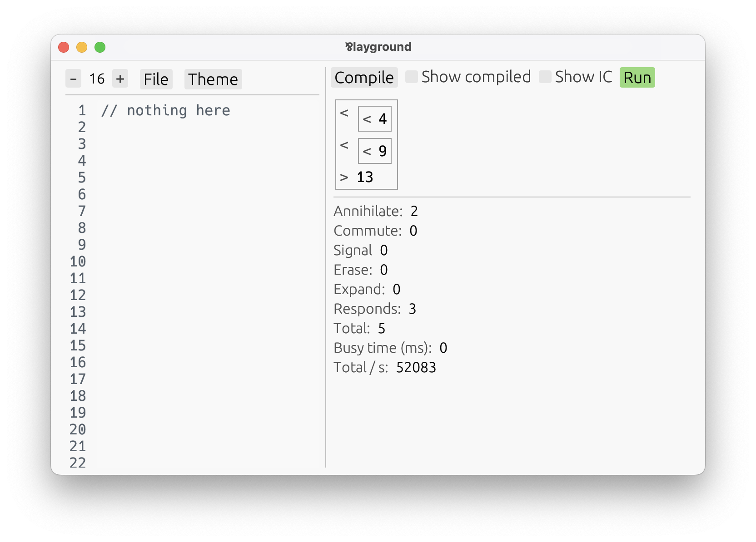The image size is (756, 542).
Task: Click the Compile button
Action: click(x=364, y=77)
